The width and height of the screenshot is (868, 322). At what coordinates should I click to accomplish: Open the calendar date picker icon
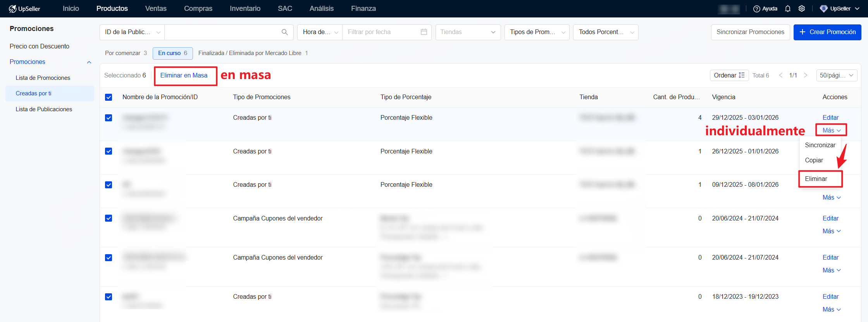click(x=424, y=32)
